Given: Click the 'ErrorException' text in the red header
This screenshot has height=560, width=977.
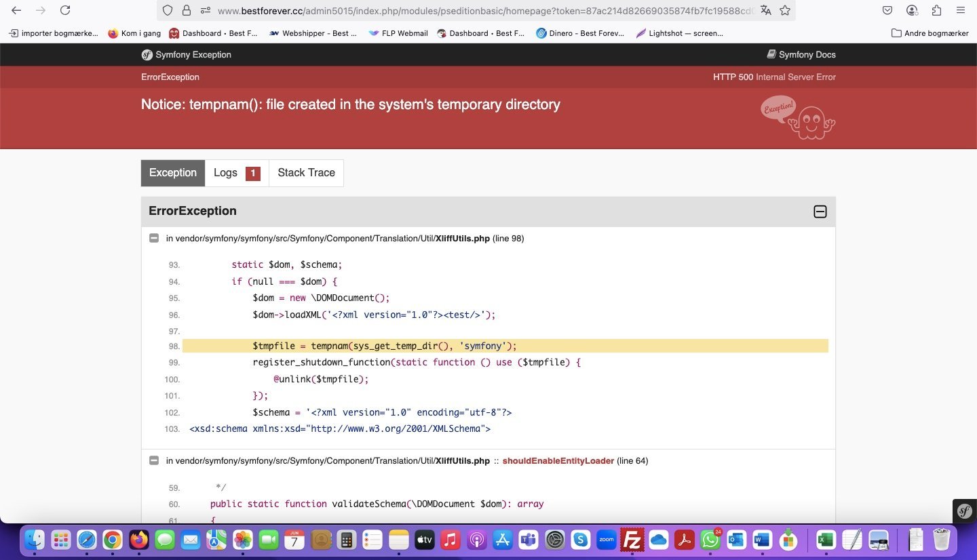Looking at the screenshot, I should pyautogui.click(x=170, y=77).
